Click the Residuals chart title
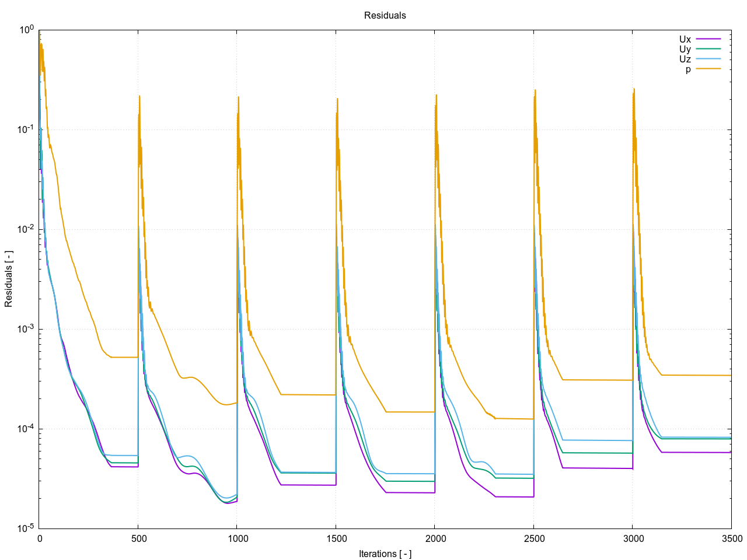Image resolution: width=747 pixels, height=560 pixels. tap(385, 16)
